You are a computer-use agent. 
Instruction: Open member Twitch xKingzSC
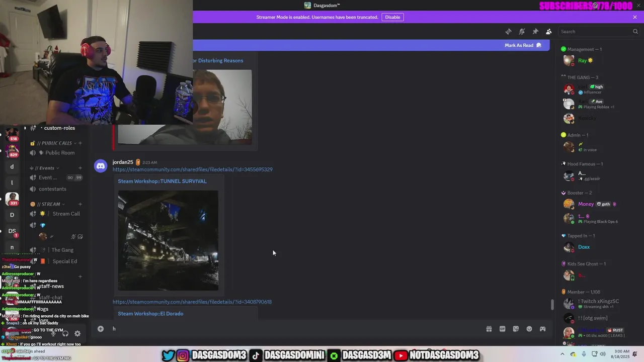(599, 304)
